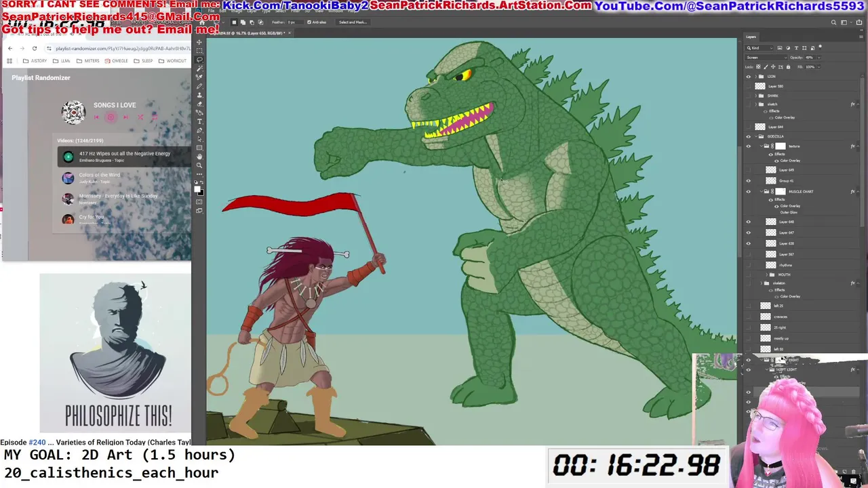The image size is (868, 488).
Task: Select the Rectangle shape tool
Action: [x=199, y=149]
